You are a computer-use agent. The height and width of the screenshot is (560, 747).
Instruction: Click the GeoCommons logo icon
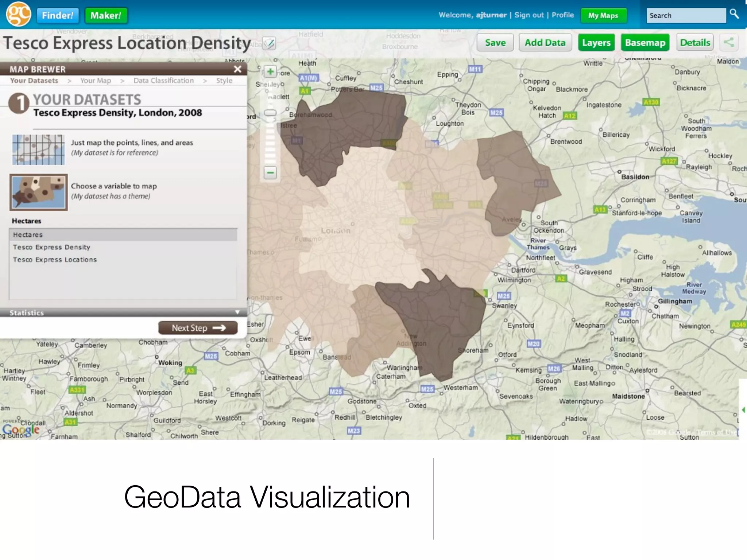click(x=18, y=14)
